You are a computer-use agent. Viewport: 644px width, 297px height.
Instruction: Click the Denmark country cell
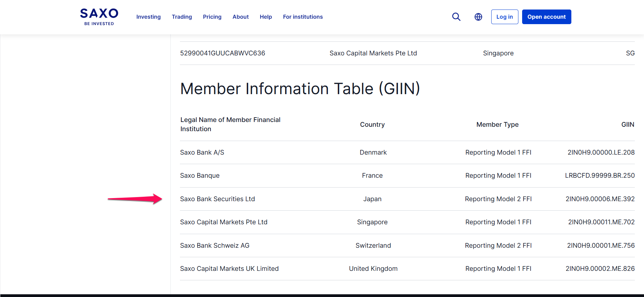pyautogui.click(x=373, y=152)
